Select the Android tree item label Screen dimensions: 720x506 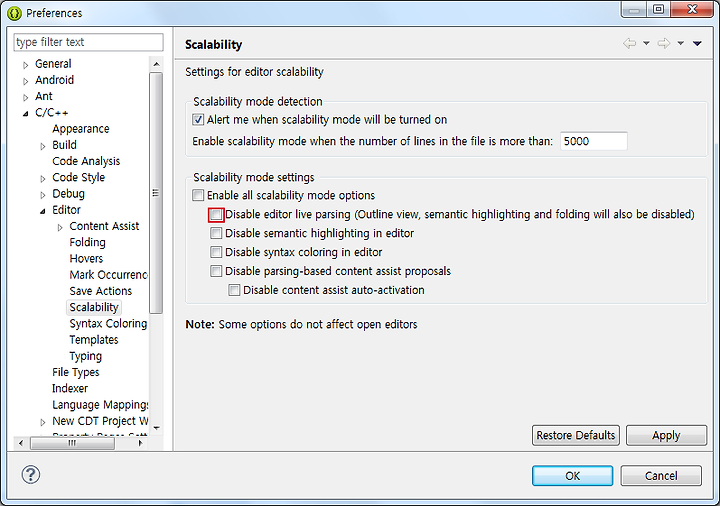[55, 80]
